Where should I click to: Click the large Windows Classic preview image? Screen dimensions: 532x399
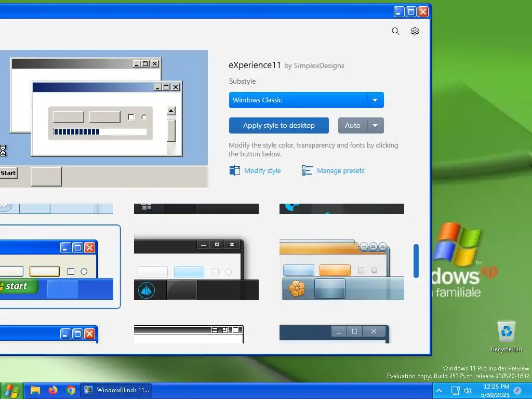104,119
